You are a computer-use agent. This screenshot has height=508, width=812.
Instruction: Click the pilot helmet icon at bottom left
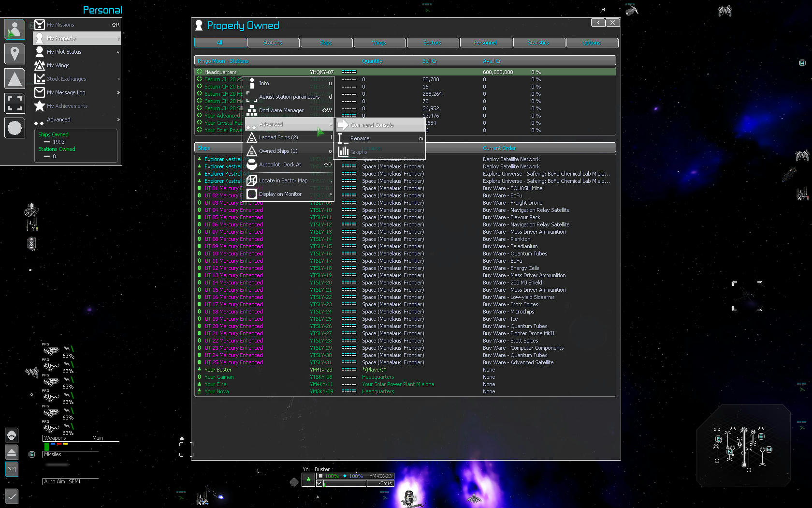[x=12, y=435]
